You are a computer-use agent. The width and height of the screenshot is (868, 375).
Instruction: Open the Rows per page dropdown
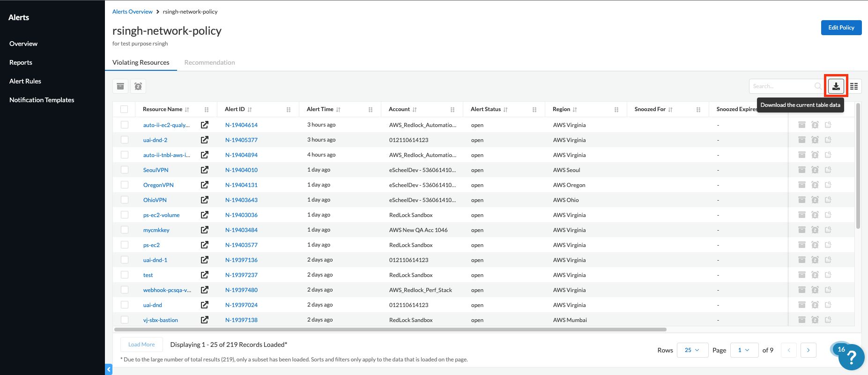[x=692, y=350]
